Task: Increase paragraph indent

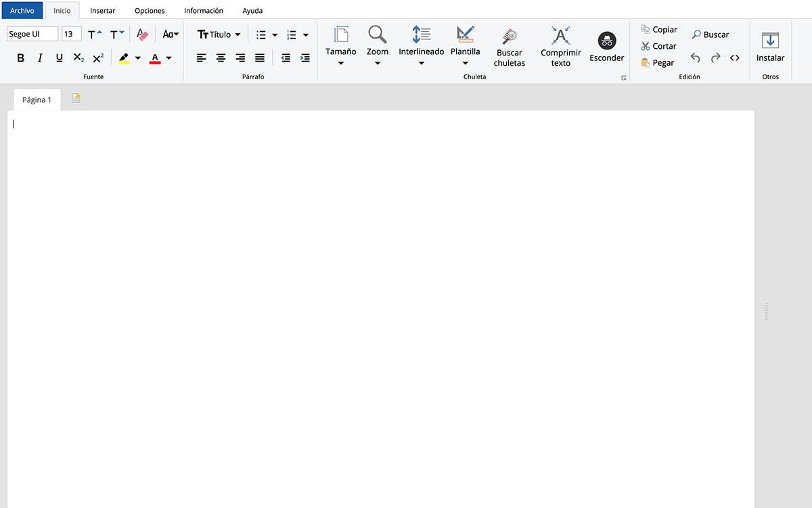Action: pyautogui.click(x=305, y=58)
